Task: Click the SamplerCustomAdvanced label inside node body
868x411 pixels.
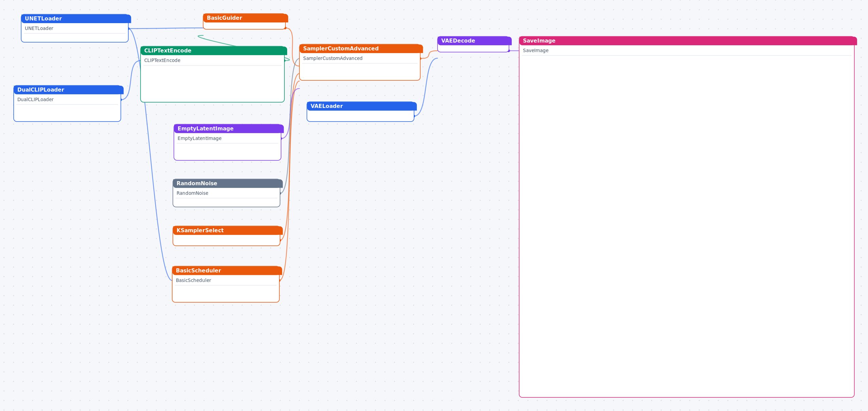Action: click(333, 58)
